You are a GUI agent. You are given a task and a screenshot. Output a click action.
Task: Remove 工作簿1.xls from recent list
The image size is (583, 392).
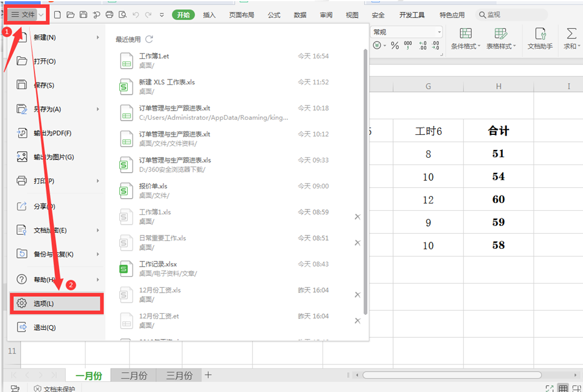[358, 217]
